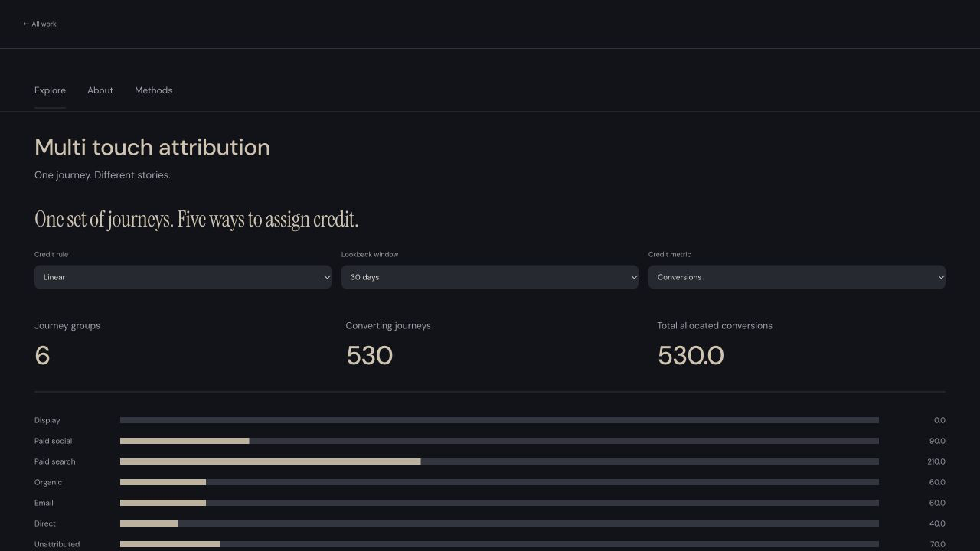Click the 'Converting journeys' label

pyautogui.click(x=388, y=326)
